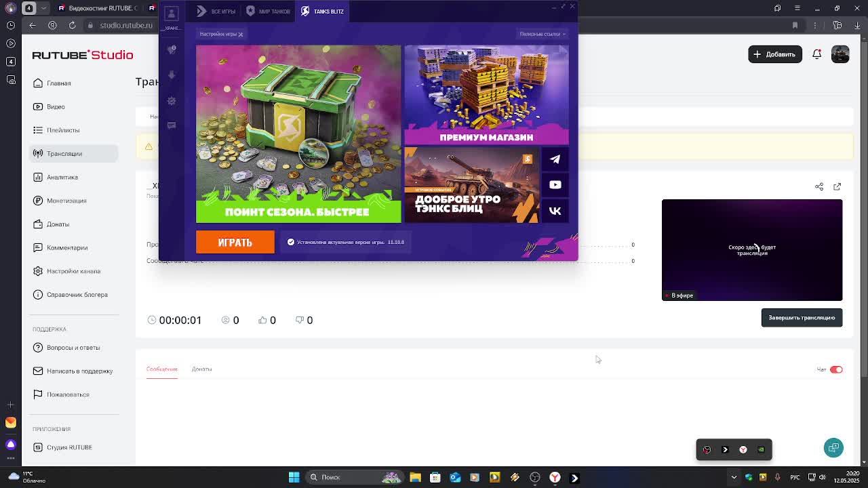Viewport: 868px width, 488px height.
Task: Open the VK link in launcher
Action: (x=555, y=211)
